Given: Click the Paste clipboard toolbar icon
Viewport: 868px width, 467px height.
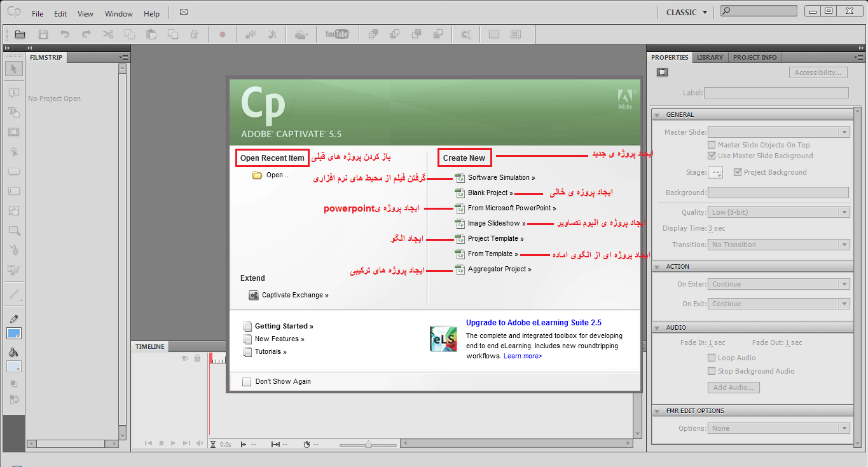Looking at the screenshot, I should point(151,34).
